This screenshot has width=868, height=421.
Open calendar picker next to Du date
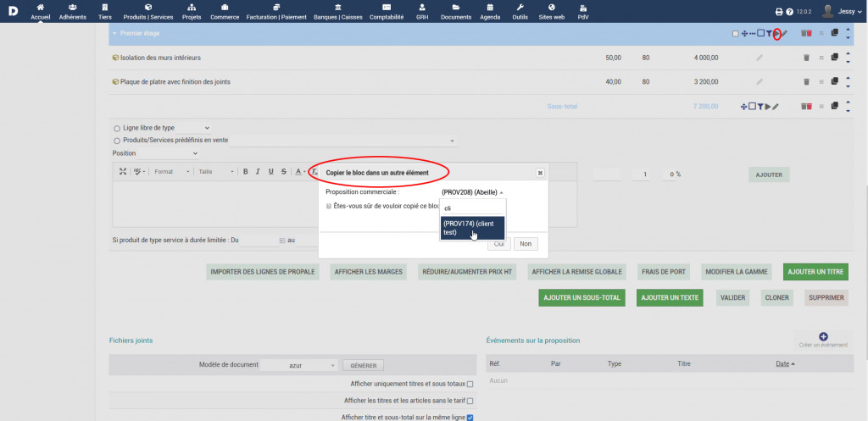tap(281, 241)
